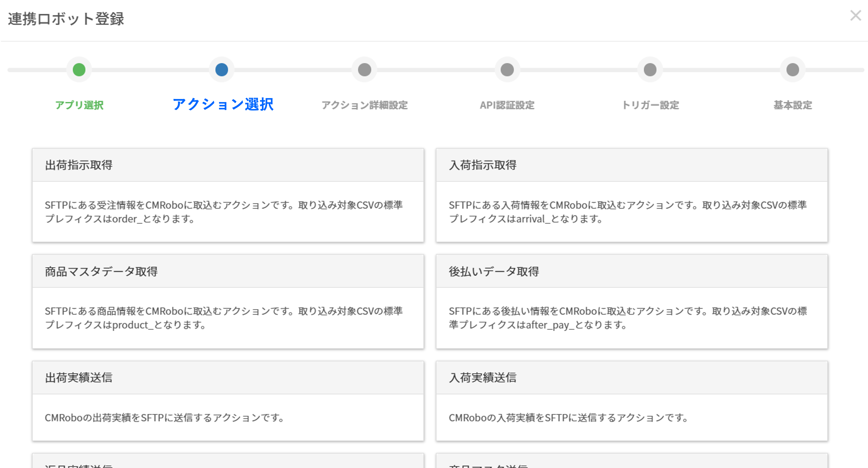Screen dimensions: 868x468
Task: Click the トリガー設定 step circle
Action: coord(650,70)
